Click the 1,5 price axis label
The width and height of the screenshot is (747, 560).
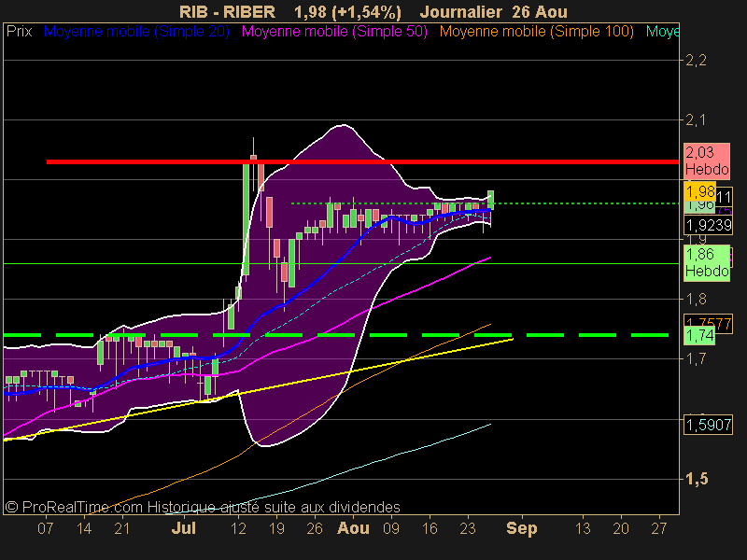click(697, 479)
